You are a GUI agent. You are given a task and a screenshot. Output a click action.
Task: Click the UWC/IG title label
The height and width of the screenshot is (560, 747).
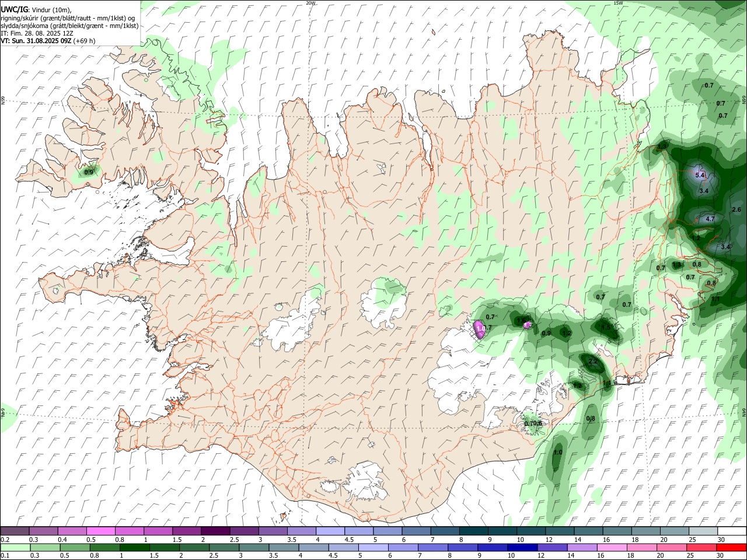coord(14,9)
